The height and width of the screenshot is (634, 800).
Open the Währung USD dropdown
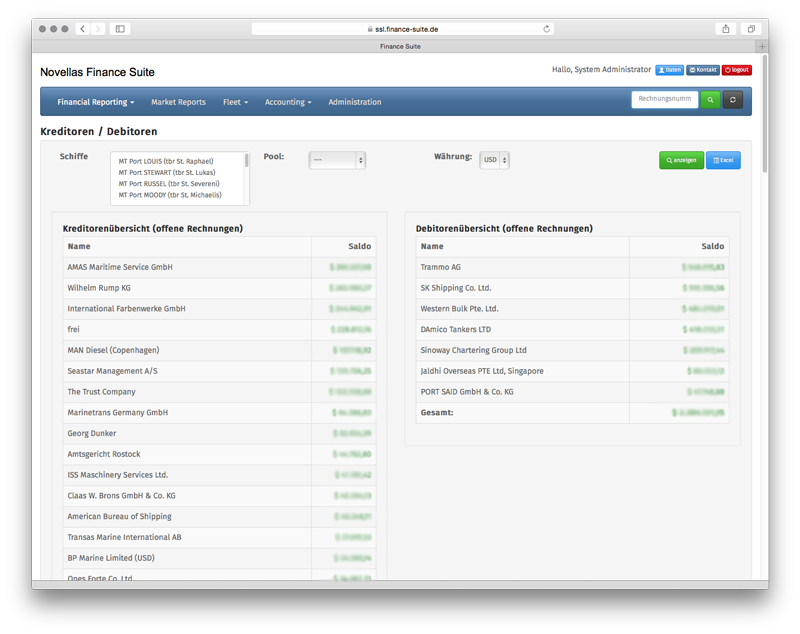(494, 160)
